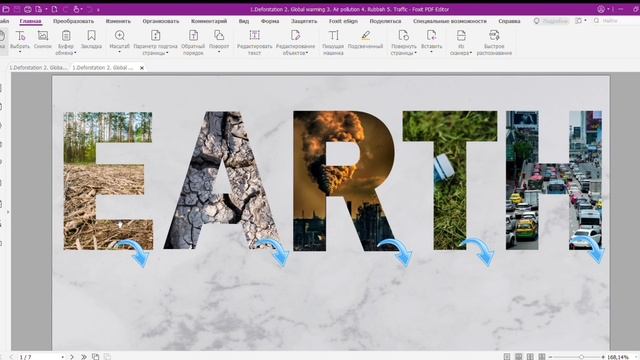
Task: Click the Вставить insert pages icon
Action: [x=431, y=36]
